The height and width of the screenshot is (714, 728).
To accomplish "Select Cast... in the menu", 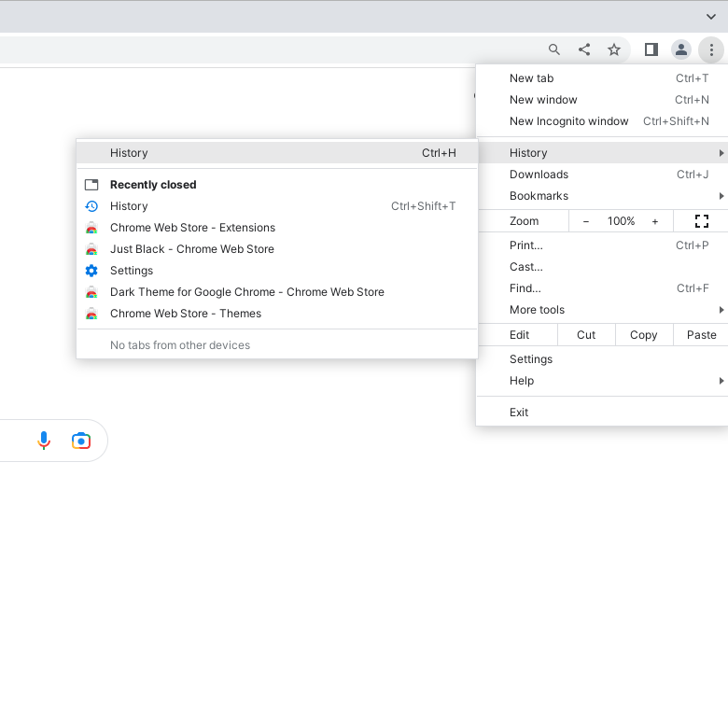I will [602, 267].
